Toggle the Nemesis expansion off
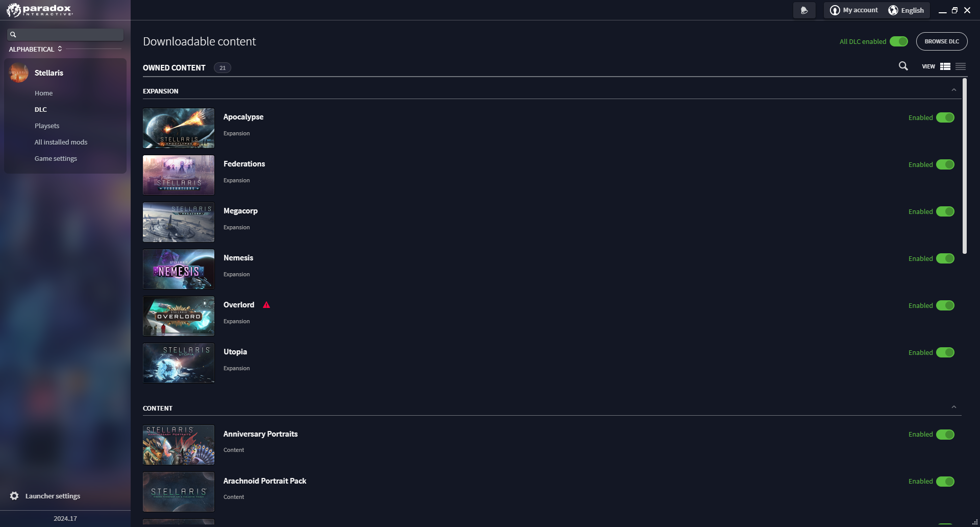Viewport: 980px width, 527px height. tap(945, 258)
